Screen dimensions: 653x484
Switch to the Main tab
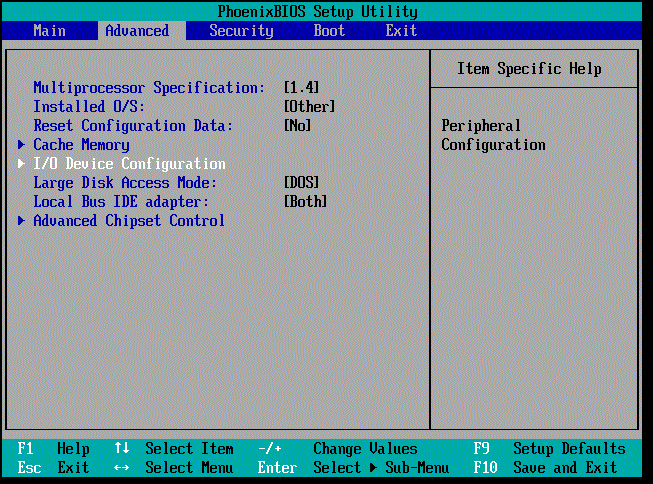click(x=50, y=31)
